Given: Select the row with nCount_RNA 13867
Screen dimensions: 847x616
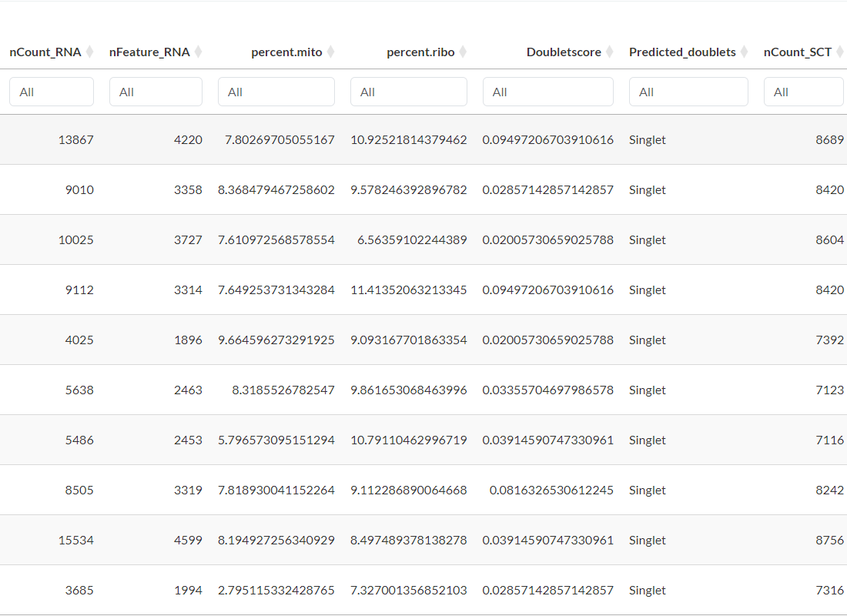Looking at the screenshot, I should click(76, 139).
